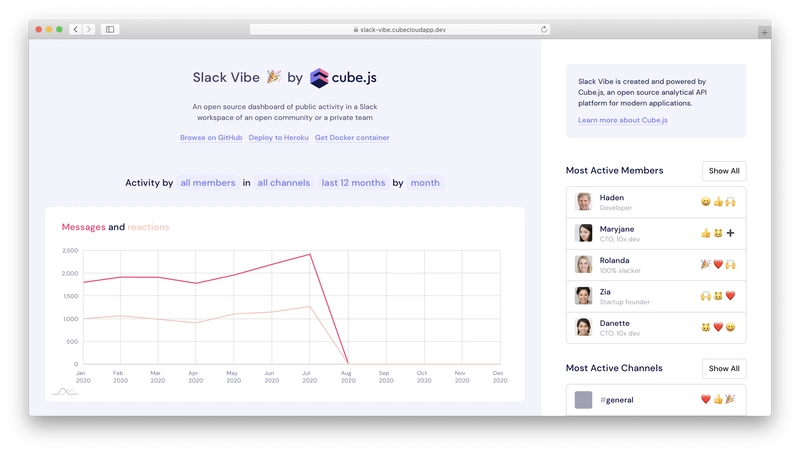Show all Most Active Channels
800x454 pixels.
(724, 368)
